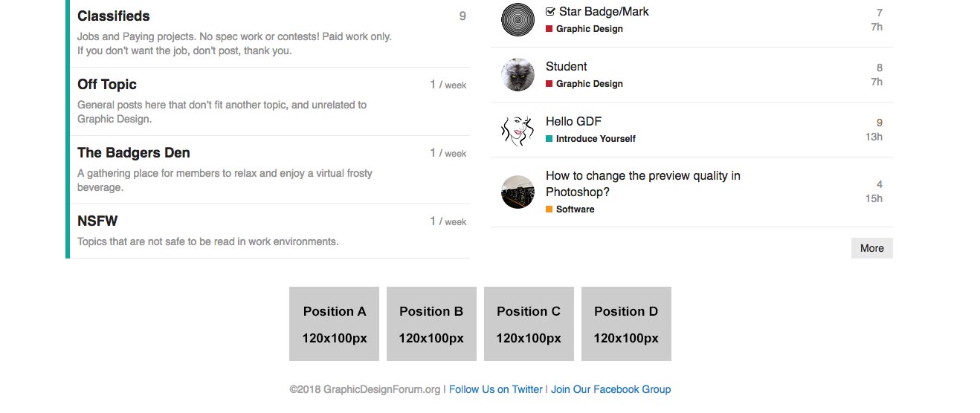This screenshot has width=980, height=413.
Task: Open the cat avatar next to Student
Action: pyautogui.click(x=518, y=75)
